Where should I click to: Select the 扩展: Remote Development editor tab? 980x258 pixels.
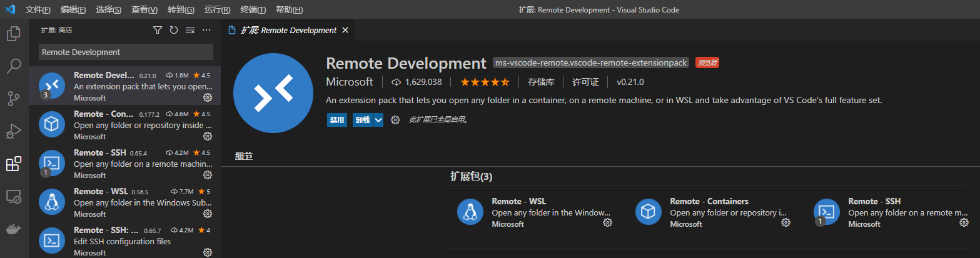288,30
